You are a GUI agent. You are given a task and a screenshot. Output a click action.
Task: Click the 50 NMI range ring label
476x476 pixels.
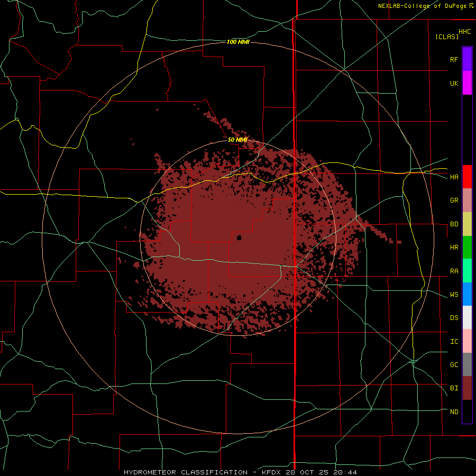tap(237, 140)
